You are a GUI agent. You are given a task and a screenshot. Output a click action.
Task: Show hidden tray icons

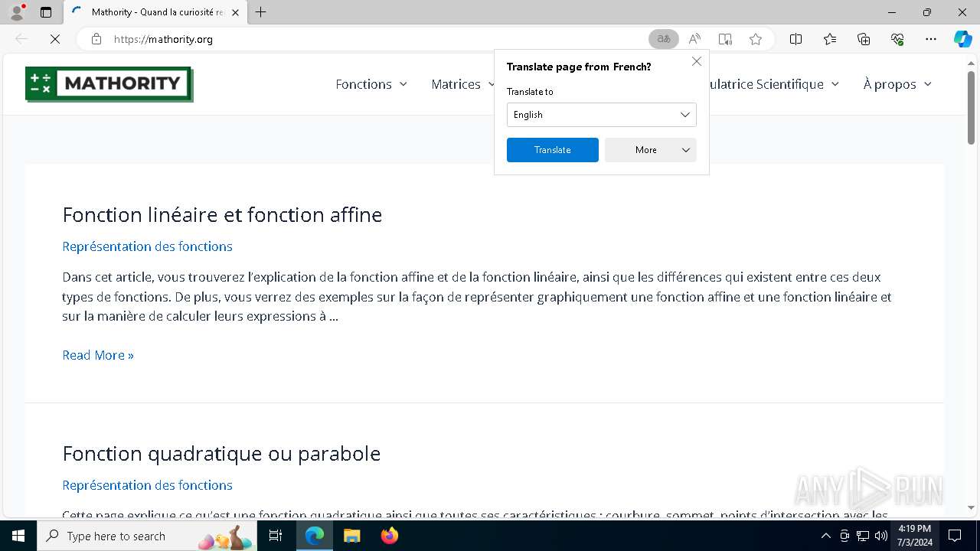pos(825,536)
